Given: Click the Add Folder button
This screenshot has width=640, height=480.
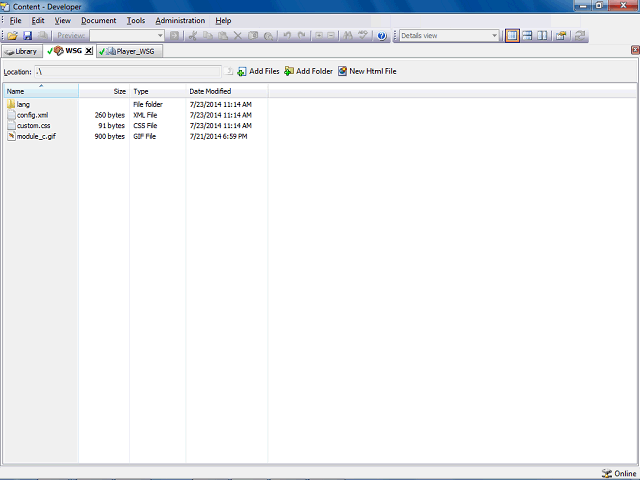Looking at the screenshot, I should coord(309,71).
